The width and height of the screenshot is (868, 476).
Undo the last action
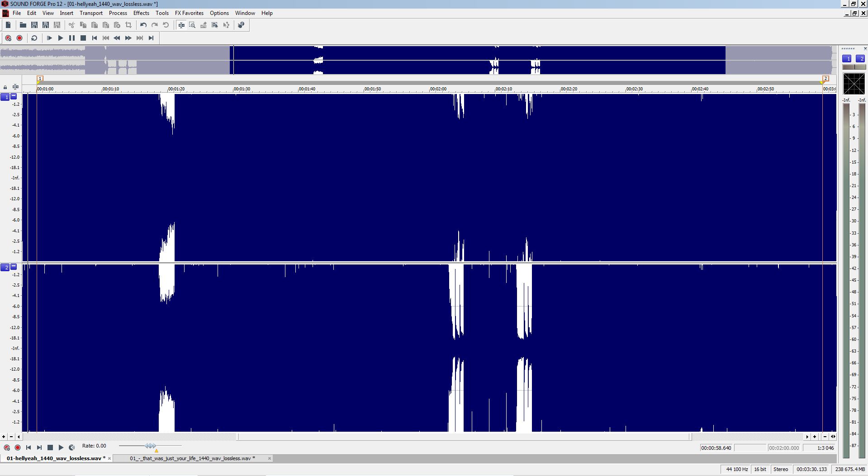coord(143,25)
